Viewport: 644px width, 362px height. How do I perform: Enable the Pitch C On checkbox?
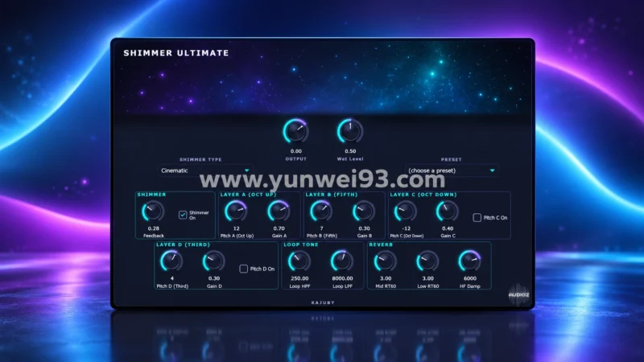coord(477,217)
